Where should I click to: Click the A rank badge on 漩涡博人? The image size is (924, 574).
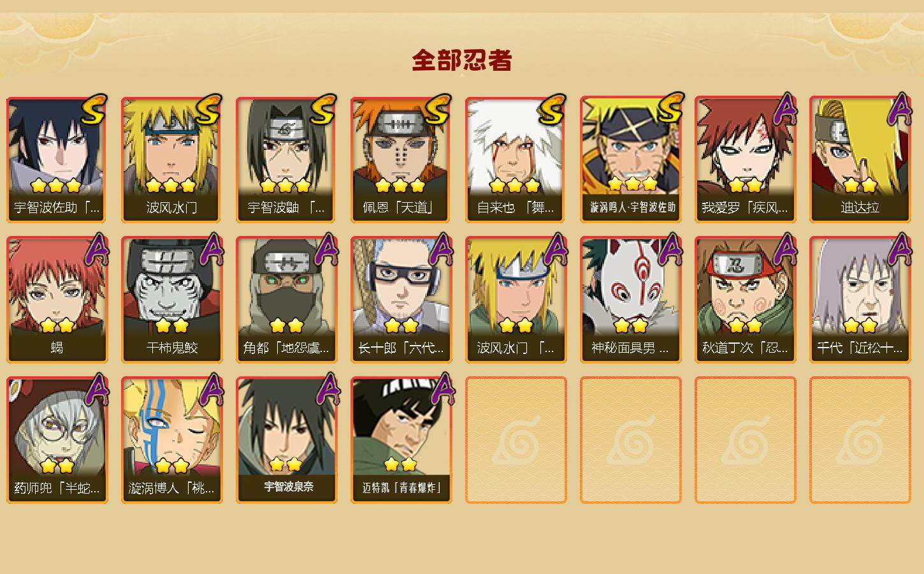(212, 390)
